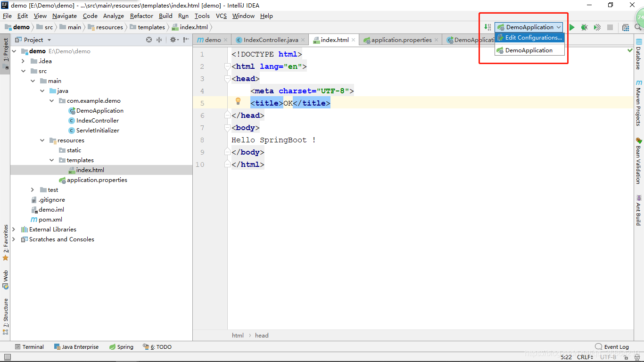
Task: Collapse the templates folder
Action: pyautogui.click(x=52, y=160)
